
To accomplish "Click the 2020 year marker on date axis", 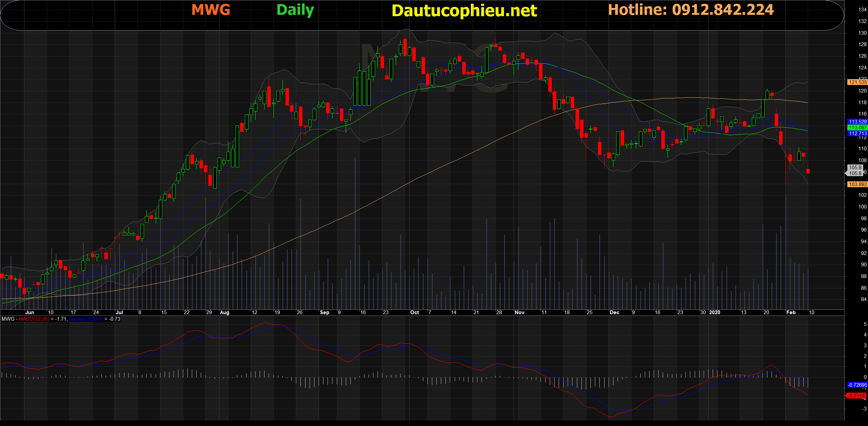I will click(x=715, y=312).
